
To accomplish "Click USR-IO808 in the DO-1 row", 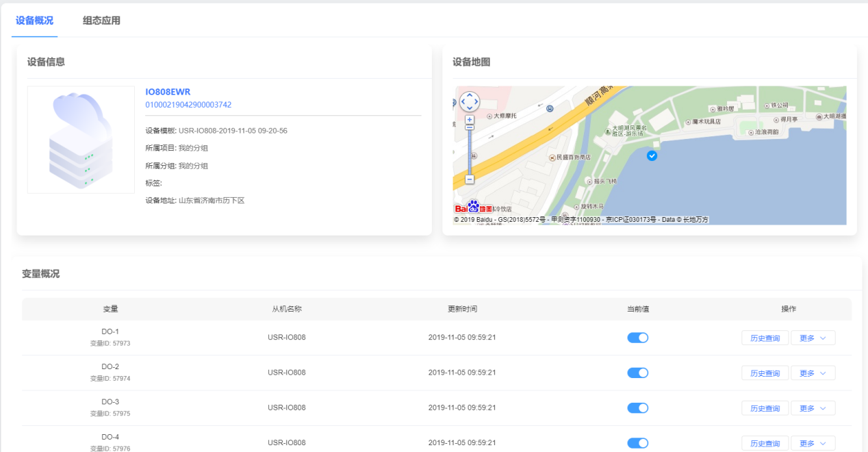I will (287, 338).
